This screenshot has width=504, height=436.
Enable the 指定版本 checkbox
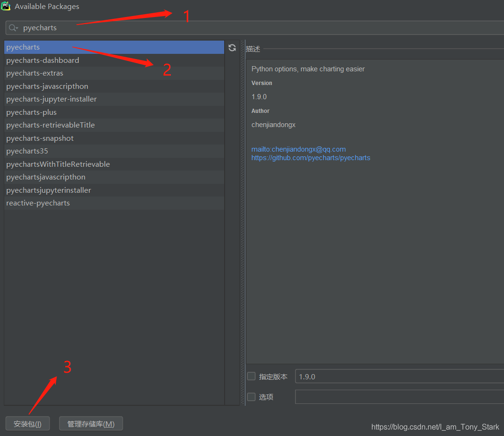252,376
